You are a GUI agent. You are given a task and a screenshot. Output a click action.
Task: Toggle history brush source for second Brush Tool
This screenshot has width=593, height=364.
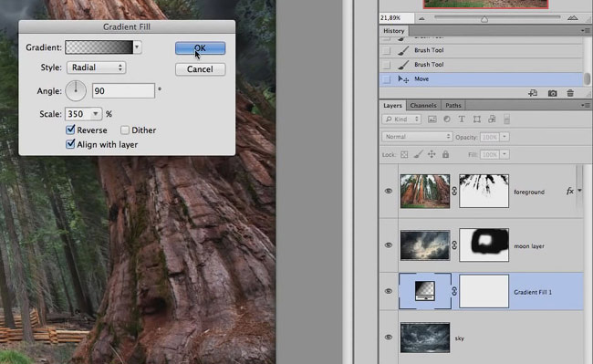pyautogui.click(x=386, y=65)
